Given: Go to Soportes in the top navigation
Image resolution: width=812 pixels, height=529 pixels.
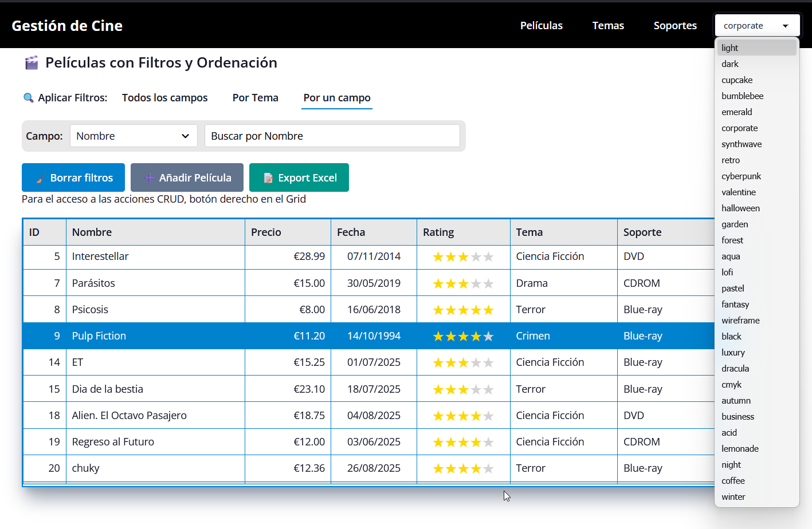Looking at the screenshot, I should pos(675,26).
